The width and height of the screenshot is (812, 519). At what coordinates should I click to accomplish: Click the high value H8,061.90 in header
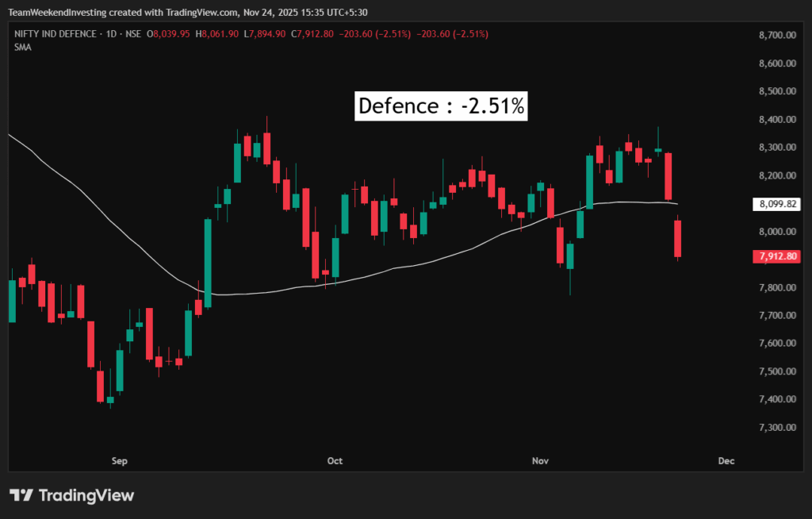click(x=220, y=34)
